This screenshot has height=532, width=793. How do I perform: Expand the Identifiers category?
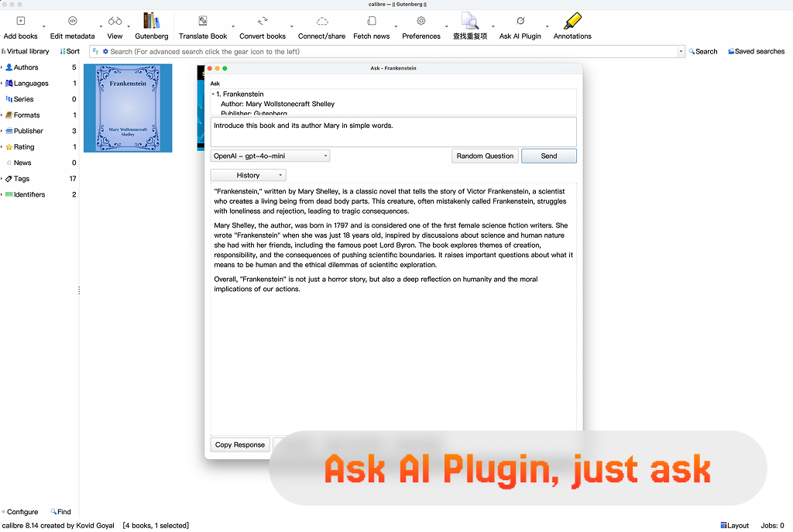click(x=2, y=194)
